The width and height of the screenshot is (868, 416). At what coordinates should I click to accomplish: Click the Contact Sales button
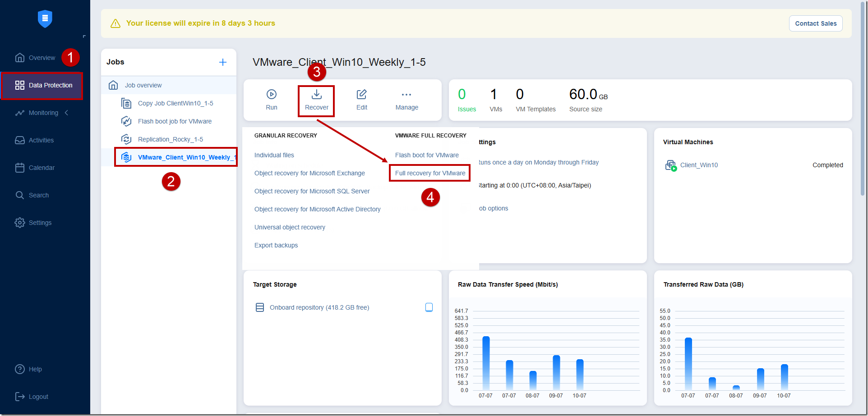click(x=816, y=23)
